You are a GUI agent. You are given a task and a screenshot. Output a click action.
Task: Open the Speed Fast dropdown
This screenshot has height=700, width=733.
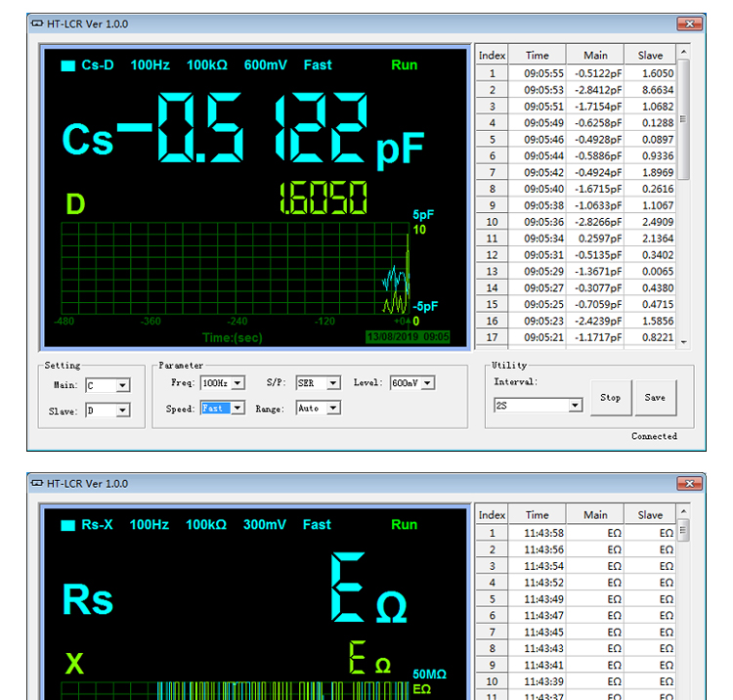[237, 409]
